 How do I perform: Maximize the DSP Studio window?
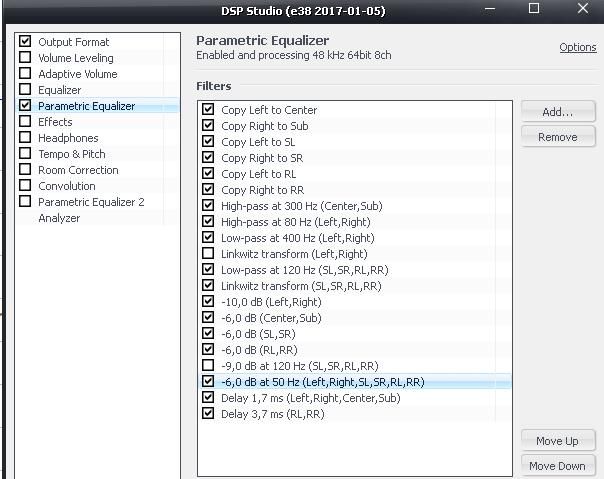tap(534, 10)
